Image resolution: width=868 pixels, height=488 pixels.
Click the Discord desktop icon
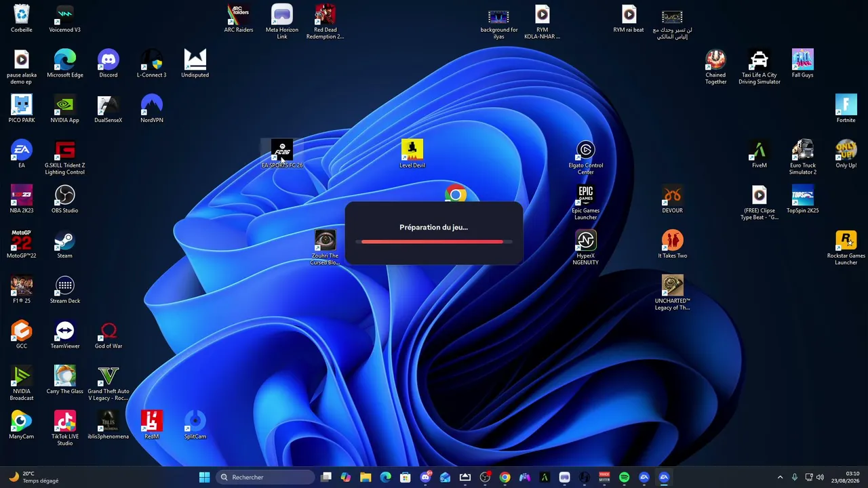108,64
